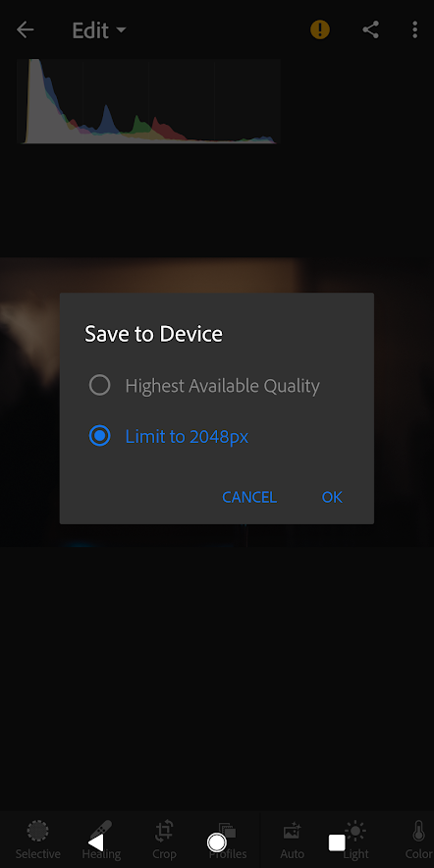The width and height of the screenshot is (434, 868).
Task: Click the Highest Available Quality label
Action: (x=223, y=386)
